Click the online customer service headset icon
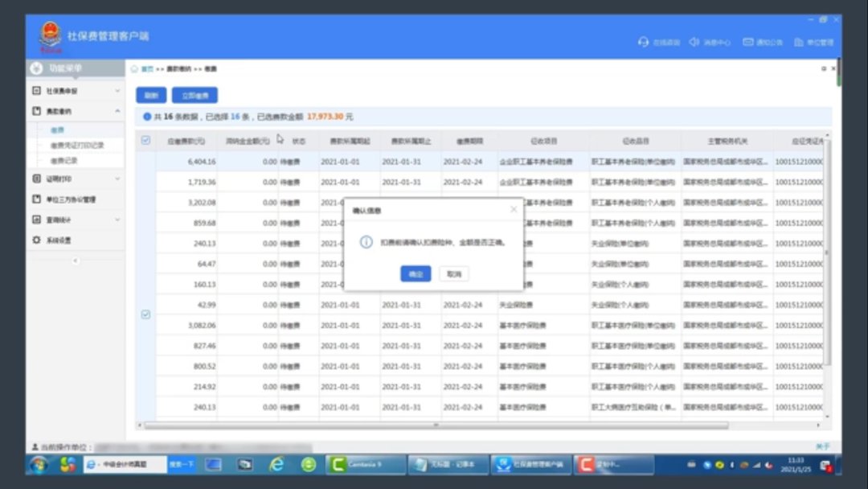868x489 pixels. click(643, 42)
